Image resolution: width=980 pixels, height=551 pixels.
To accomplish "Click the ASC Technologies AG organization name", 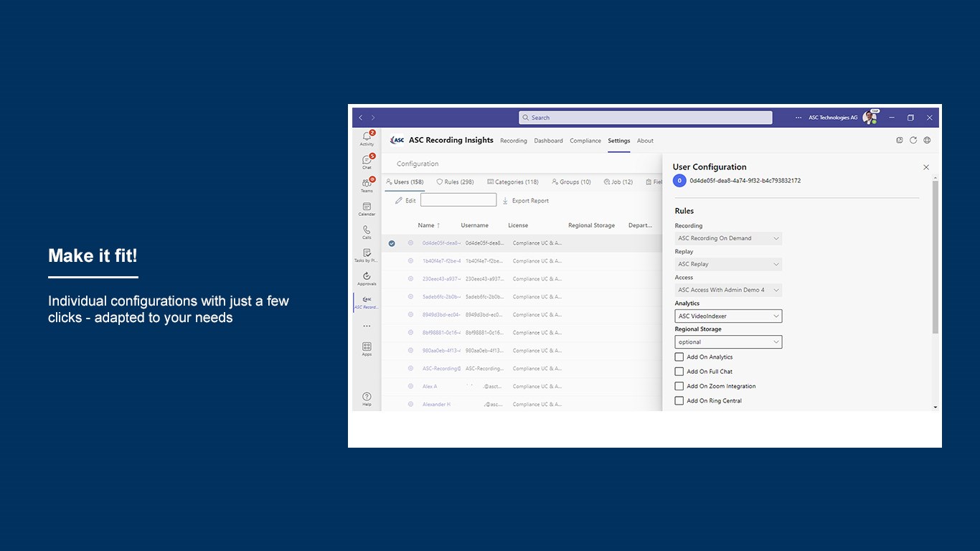I will tap(833, 118).
